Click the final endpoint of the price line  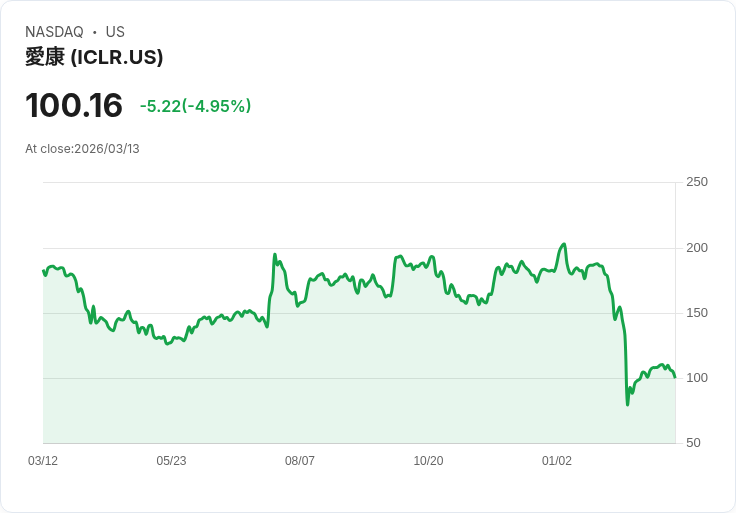pos(675,377)
